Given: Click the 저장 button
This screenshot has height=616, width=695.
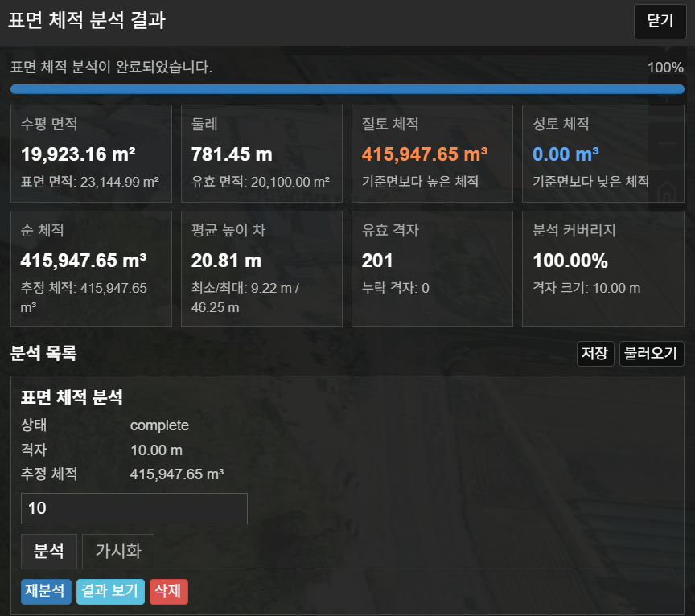Looking at the screenshot, I should pyautogui.click(x=594, y=354).
